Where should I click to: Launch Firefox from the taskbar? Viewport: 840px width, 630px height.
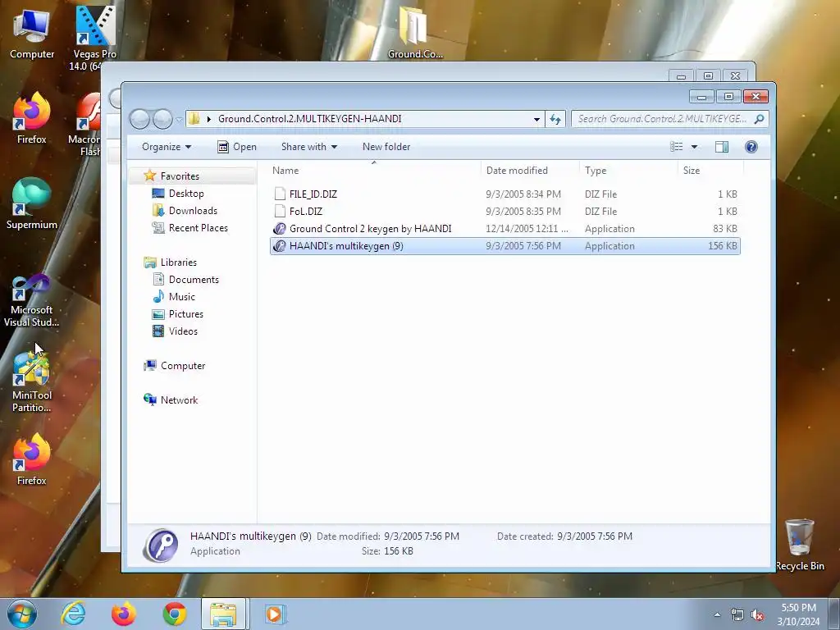click(124, 614)
